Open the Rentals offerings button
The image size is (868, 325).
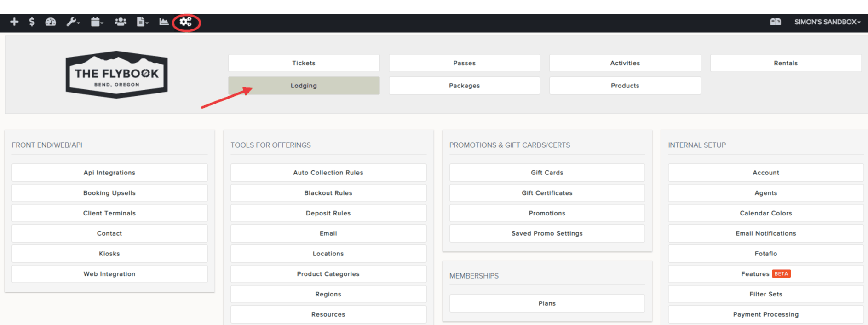pos(786,63)
